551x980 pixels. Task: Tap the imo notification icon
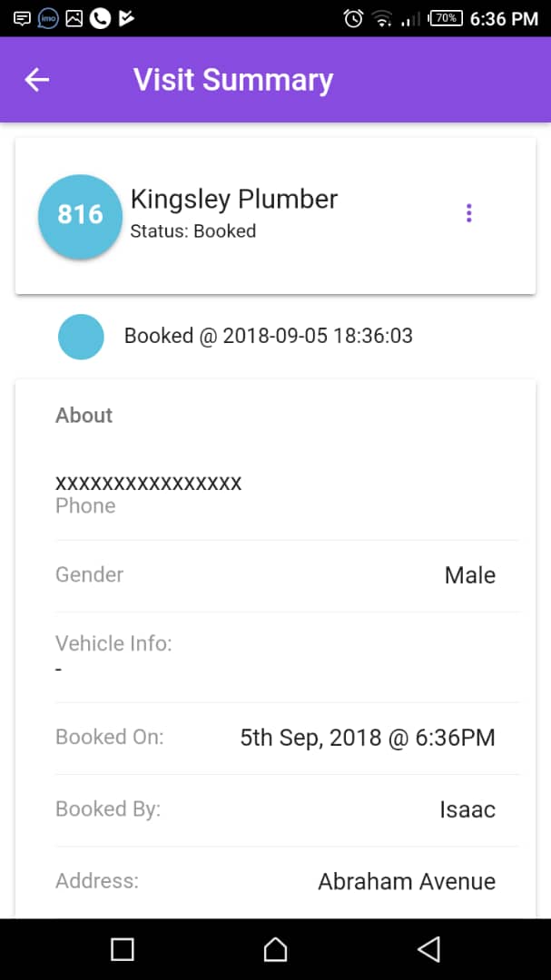[48, 17]
